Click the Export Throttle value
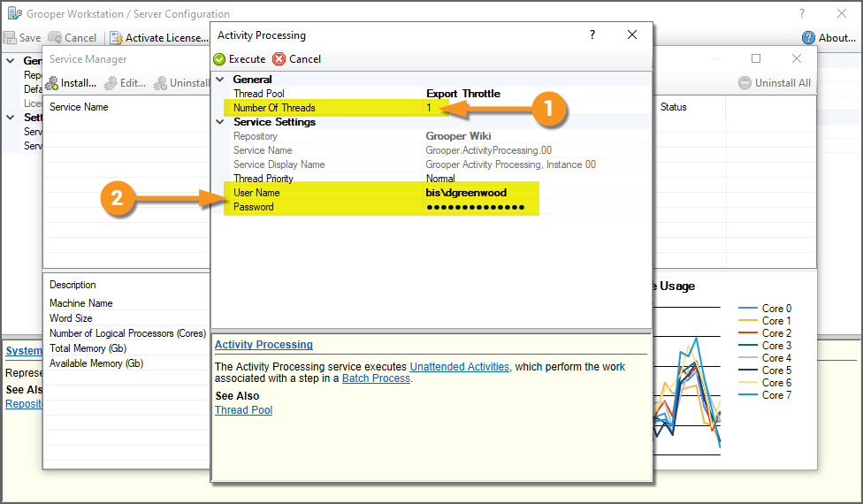 click(463, 94)
